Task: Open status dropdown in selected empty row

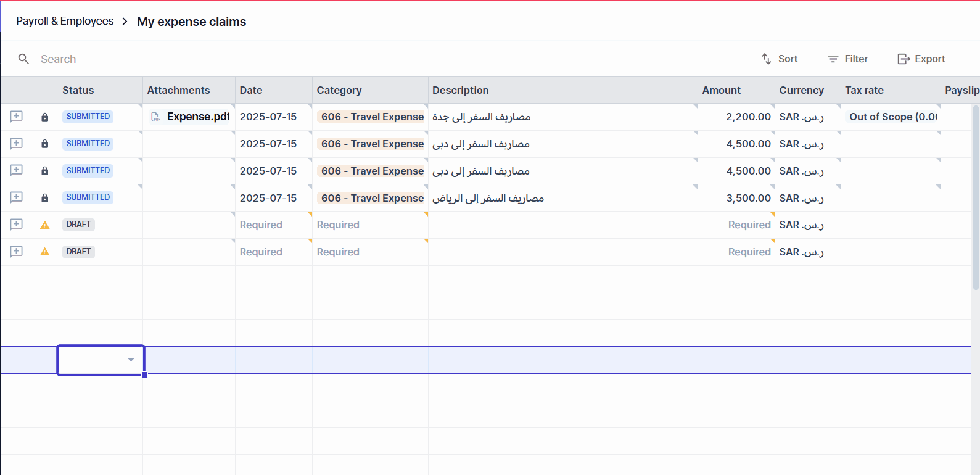Action: [x=131, y=360]
